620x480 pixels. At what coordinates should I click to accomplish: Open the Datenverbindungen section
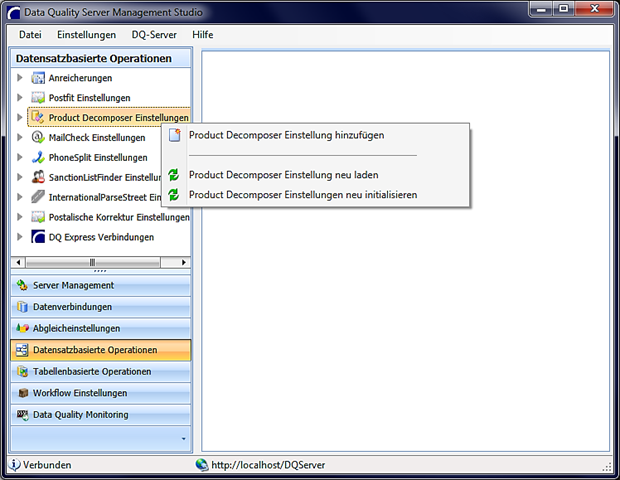click(x=100, y=307)
